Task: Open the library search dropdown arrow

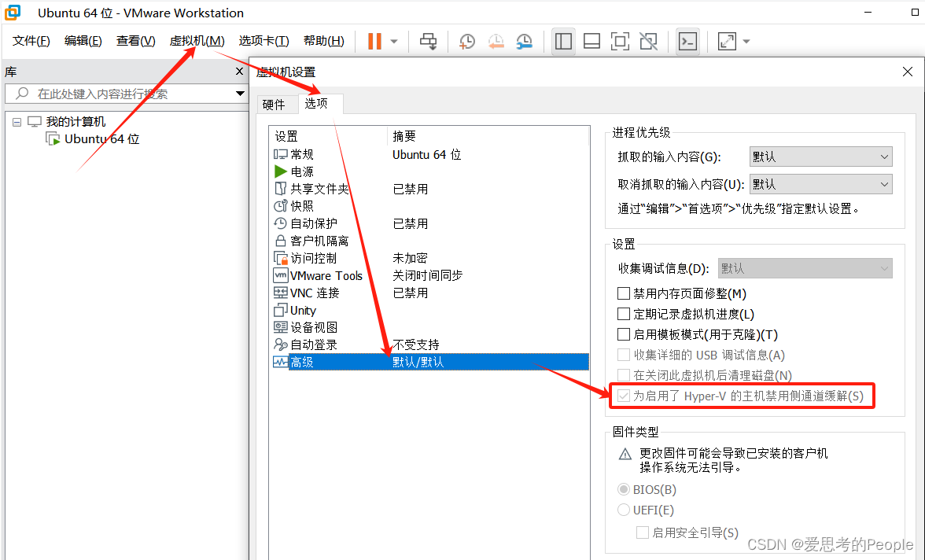Action: pyautogui.click(x=240, y=94)
